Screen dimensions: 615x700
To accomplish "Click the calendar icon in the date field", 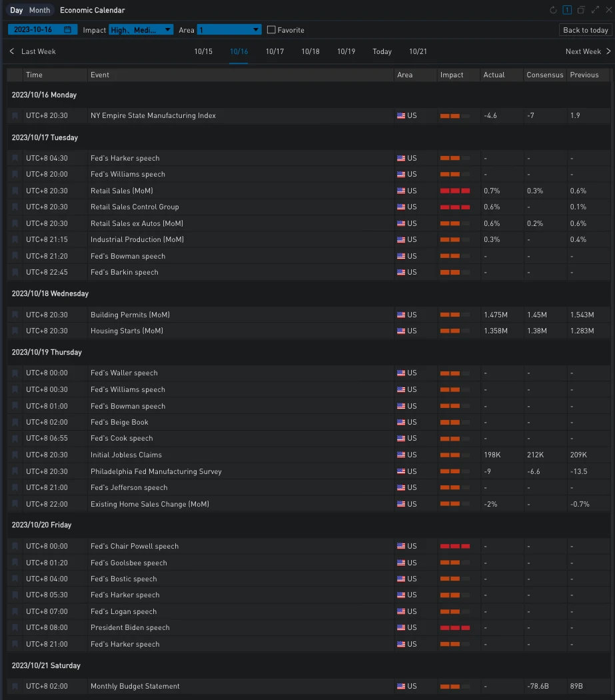I will [x=68, y=30].
